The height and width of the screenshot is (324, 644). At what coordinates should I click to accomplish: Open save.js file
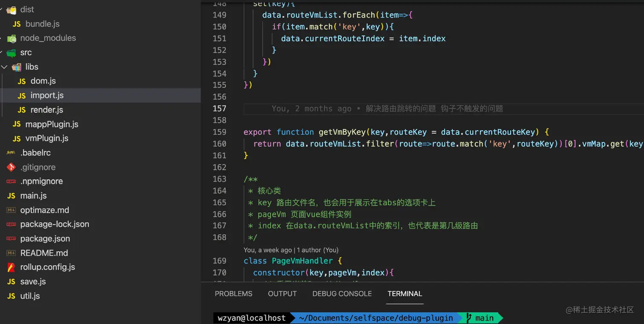click(x=33, y=282)
